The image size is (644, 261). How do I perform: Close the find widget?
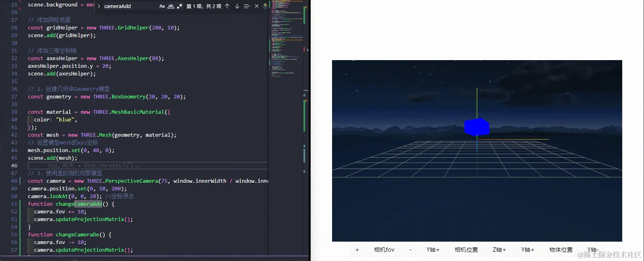[x=257, y=6]
